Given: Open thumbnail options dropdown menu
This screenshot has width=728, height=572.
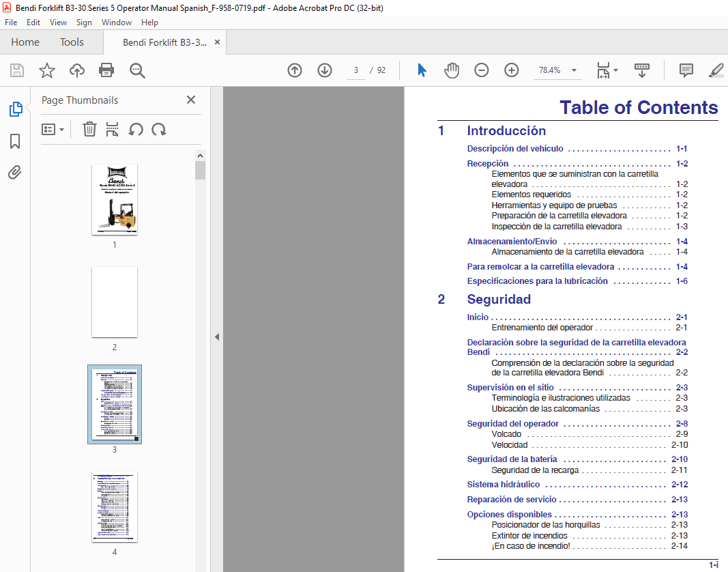Looking at the screenshot, I should pyautogui.click(x=53, y=129).
